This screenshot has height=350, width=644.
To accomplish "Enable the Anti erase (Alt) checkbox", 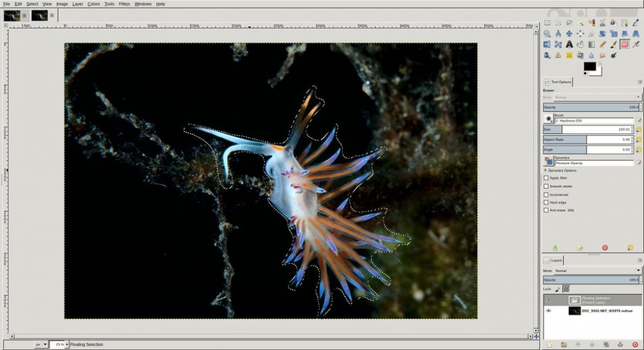I will click(546, 210).
